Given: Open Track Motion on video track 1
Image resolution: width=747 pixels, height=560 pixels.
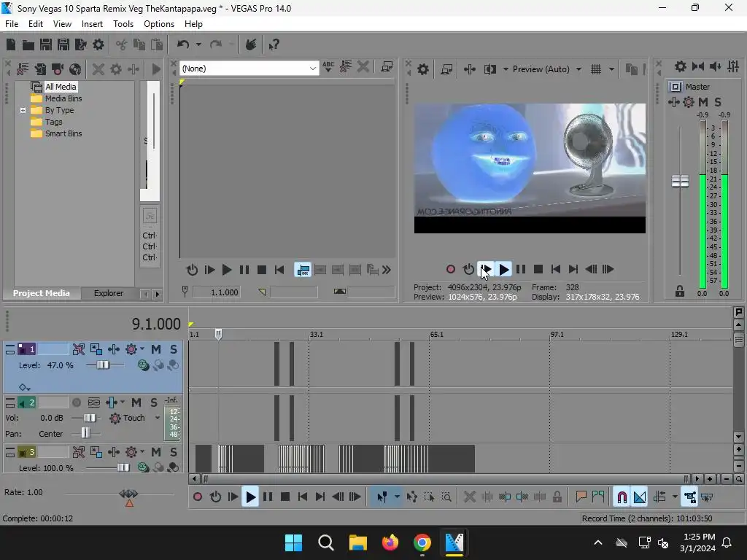Looking at the screenshot, I should pos(96,349).
